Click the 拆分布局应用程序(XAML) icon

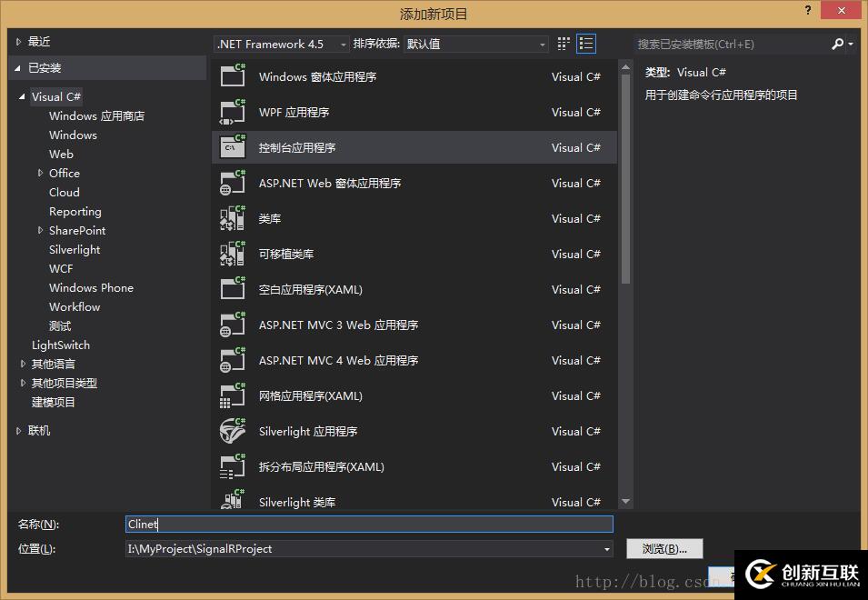coord(233,465)
